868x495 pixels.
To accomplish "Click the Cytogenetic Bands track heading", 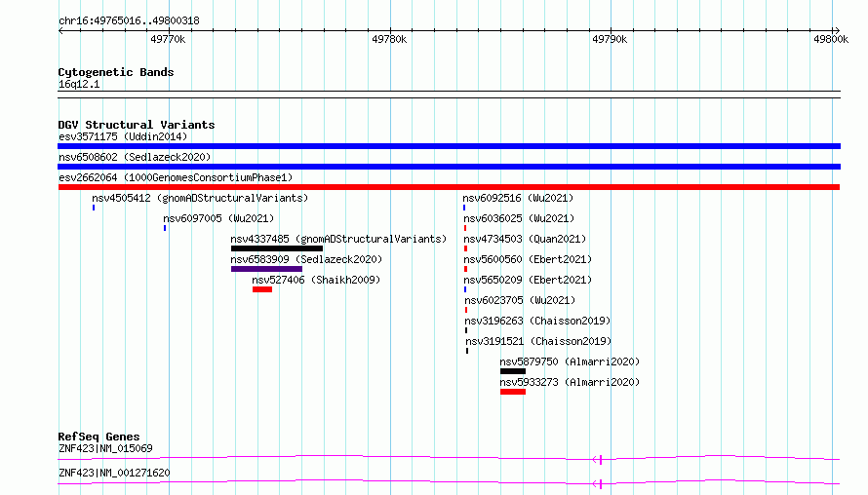I will click(116, 72).
